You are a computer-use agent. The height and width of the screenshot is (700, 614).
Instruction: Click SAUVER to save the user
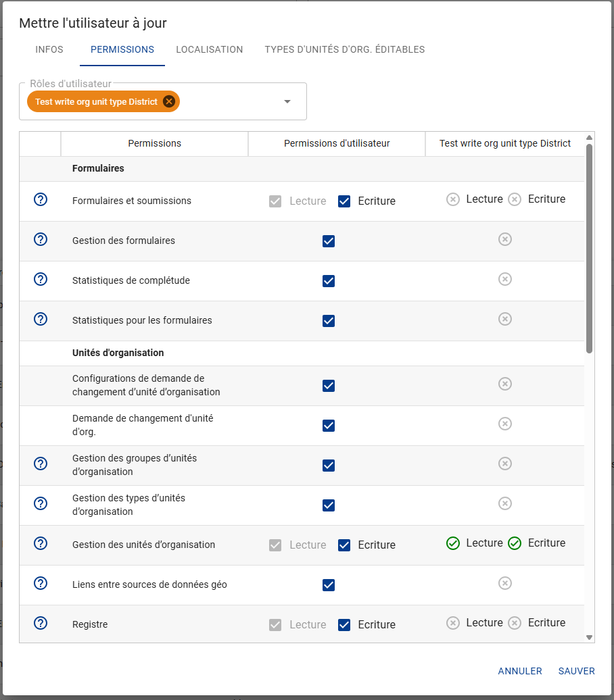(x=576, y=671)
